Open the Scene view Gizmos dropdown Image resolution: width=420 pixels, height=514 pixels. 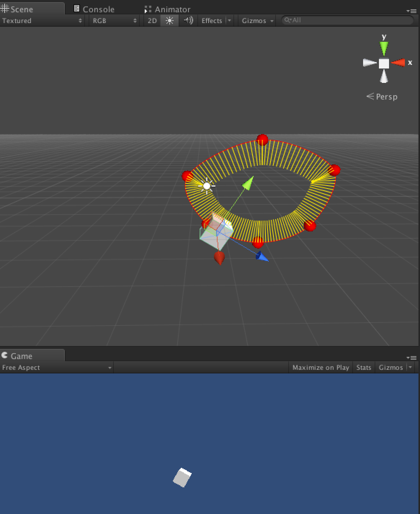(257, 21)
